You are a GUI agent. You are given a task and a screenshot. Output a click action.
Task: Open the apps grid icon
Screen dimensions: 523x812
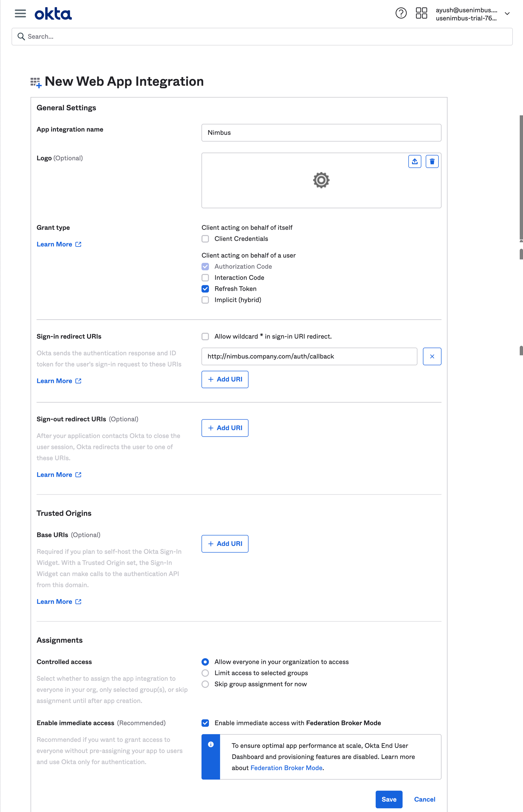(x=421, y=14)
